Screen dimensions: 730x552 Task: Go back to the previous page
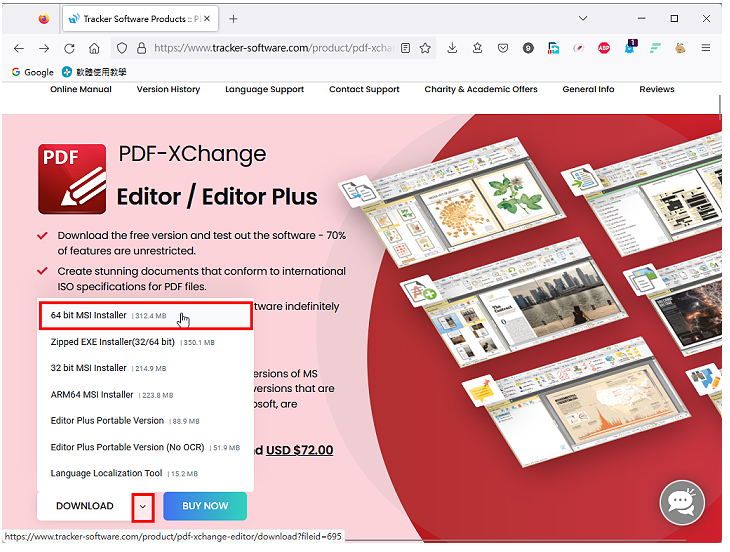(19, 48)
